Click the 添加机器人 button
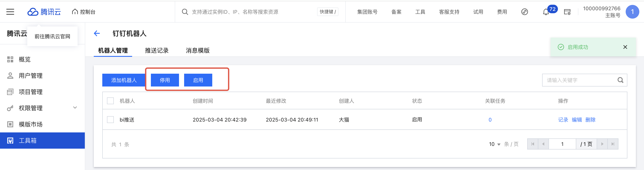Screen dimensions: 644x170 (124, 80)
